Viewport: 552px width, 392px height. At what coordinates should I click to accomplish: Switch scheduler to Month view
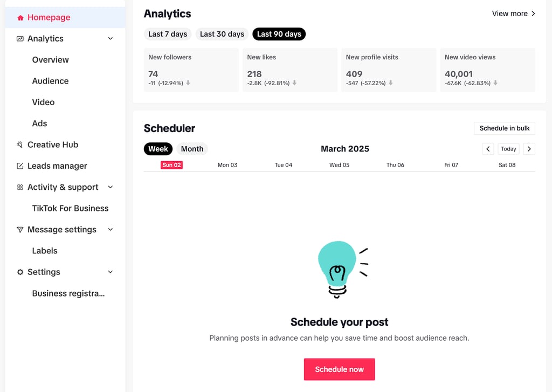pos(192,149)
